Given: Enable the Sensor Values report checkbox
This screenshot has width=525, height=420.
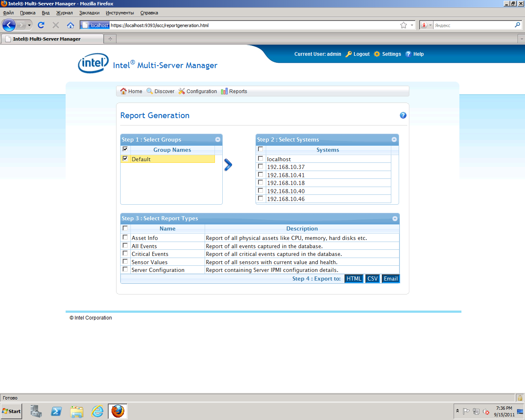Looking at the screenshot, I should tap(125, 262).
